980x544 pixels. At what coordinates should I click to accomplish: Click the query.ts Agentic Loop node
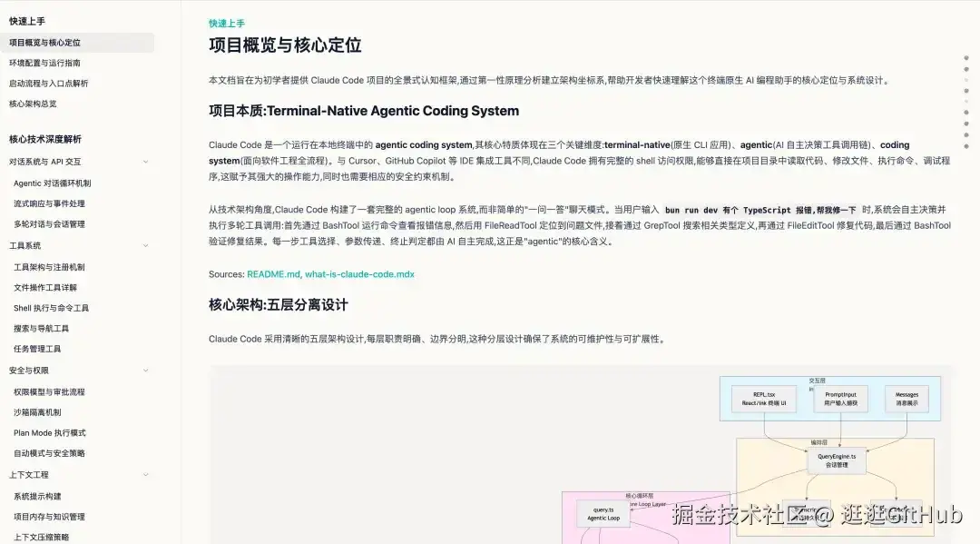click(x=603, y=514)
